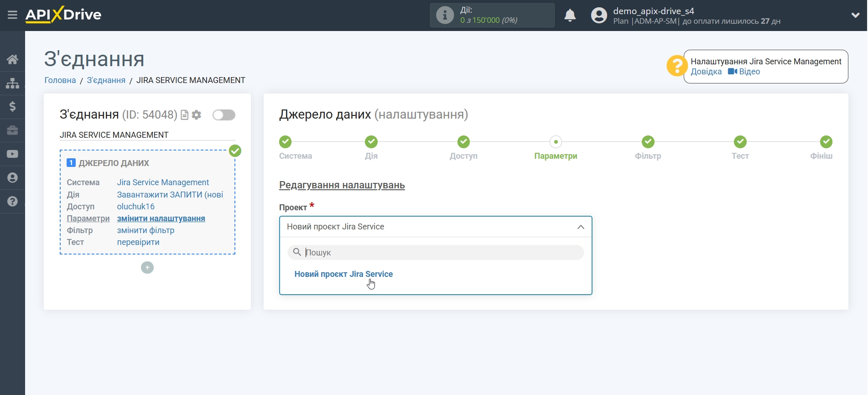Click змінити фільтр link
This screenshot has height=395, width=868.
click(146, 230)
